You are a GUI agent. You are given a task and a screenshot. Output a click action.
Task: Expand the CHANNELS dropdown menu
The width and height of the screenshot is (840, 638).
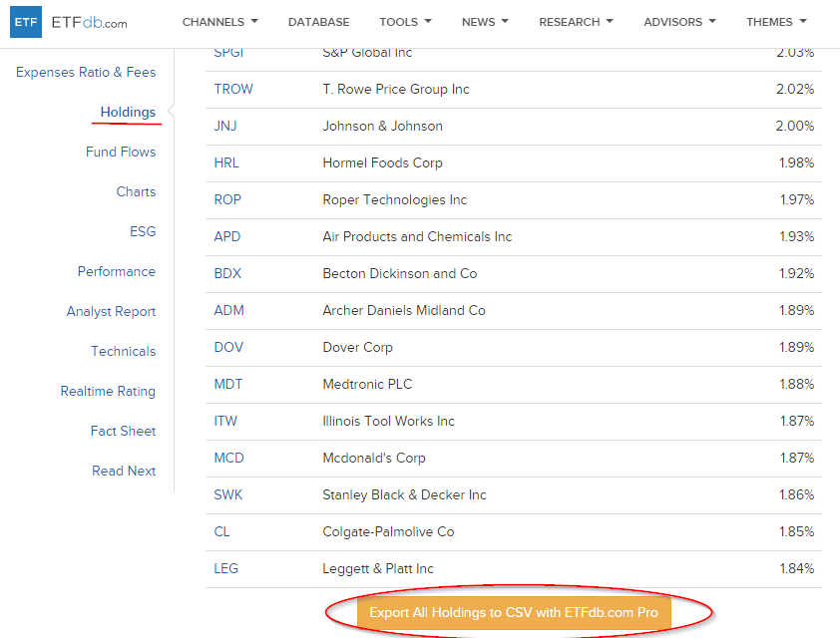219,22
